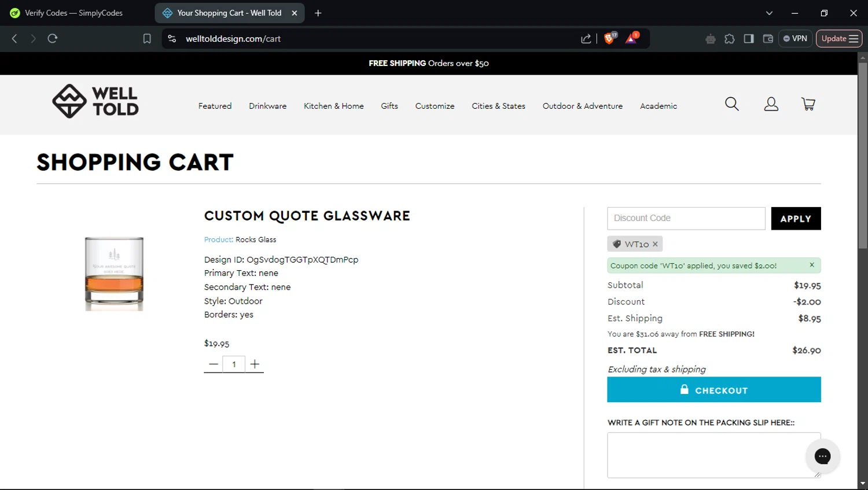The width and height of the screenshot is (868, 490).
Task: Click the WT10 applied code tag
Action: pyautogui.click(x=635, y=244)
